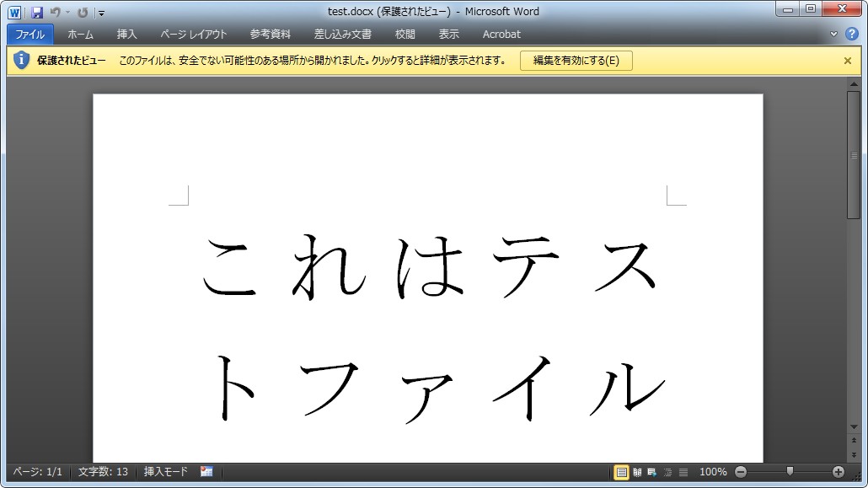
Task: Click 編集を有効にする(E) button
Action: [x=576, y=61]
